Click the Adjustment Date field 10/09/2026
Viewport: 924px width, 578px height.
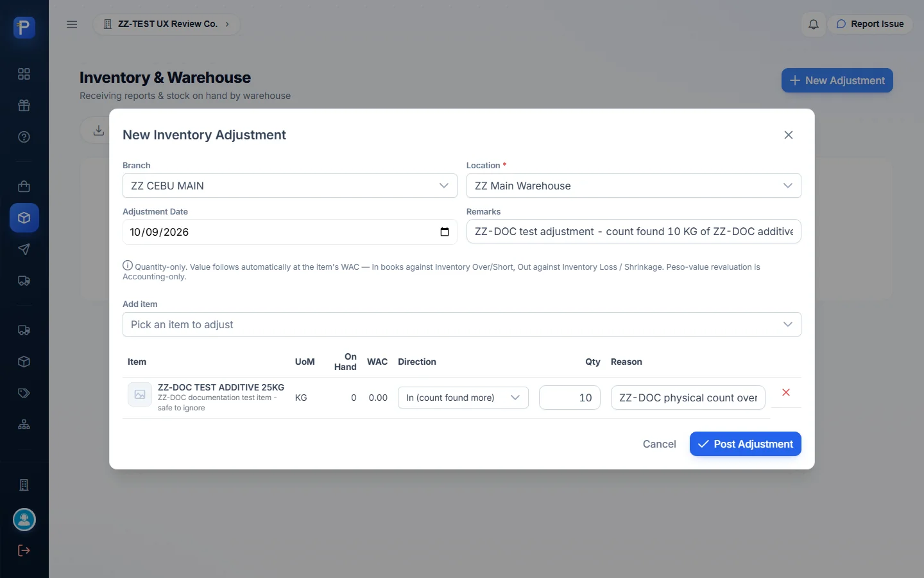[x=290, y=232]
